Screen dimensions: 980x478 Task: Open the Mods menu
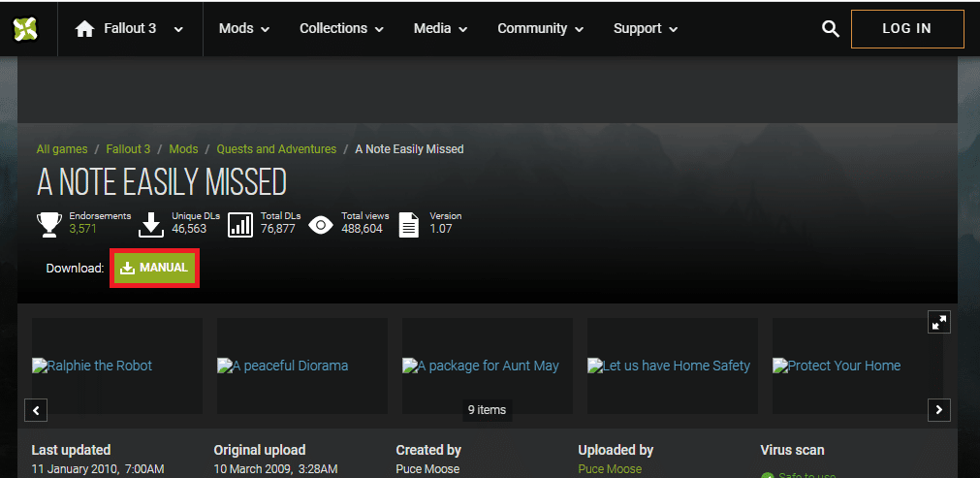coord(243,29)
